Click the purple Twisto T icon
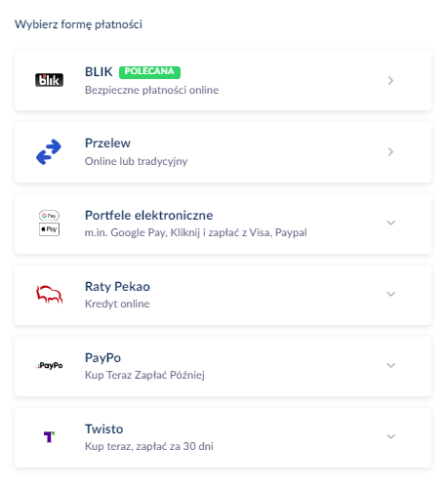The width and height of the screenshot is (448, 489). point(49,437)
